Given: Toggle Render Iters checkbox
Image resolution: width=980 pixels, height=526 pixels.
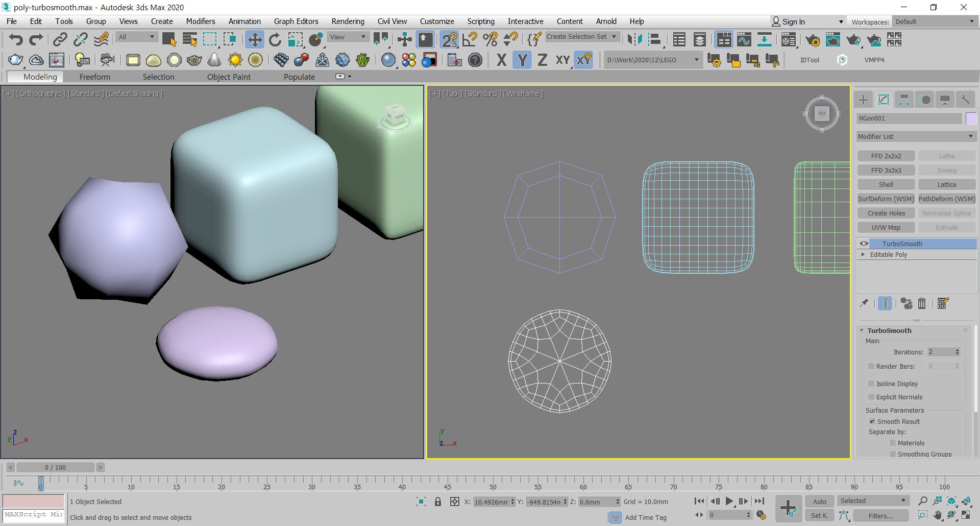Looking at the screenshot, I should click(871, 366).
